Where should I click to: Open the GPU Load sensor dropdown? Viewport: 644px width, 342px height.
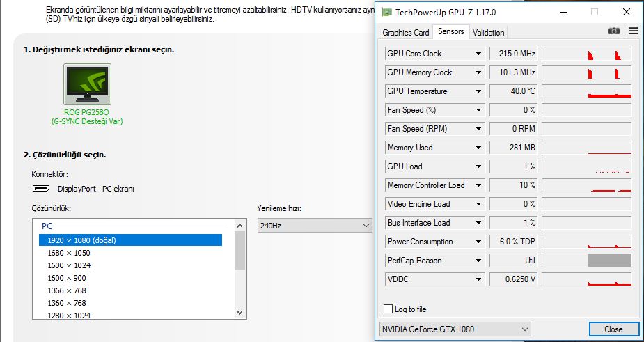pos(478,166)
